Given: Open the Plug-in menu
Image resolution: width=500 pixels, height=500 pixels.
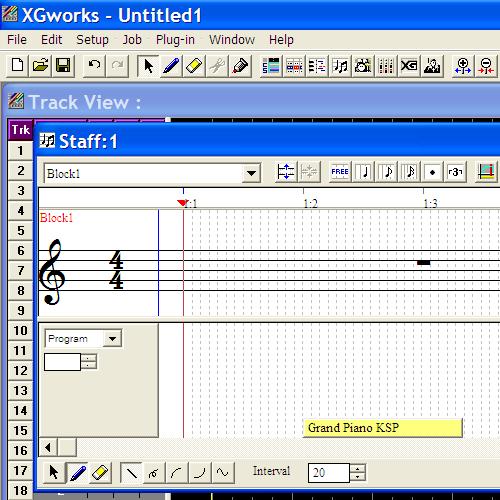Looking at the screenshot, I should pyautogui.click(x=175, y=40).
